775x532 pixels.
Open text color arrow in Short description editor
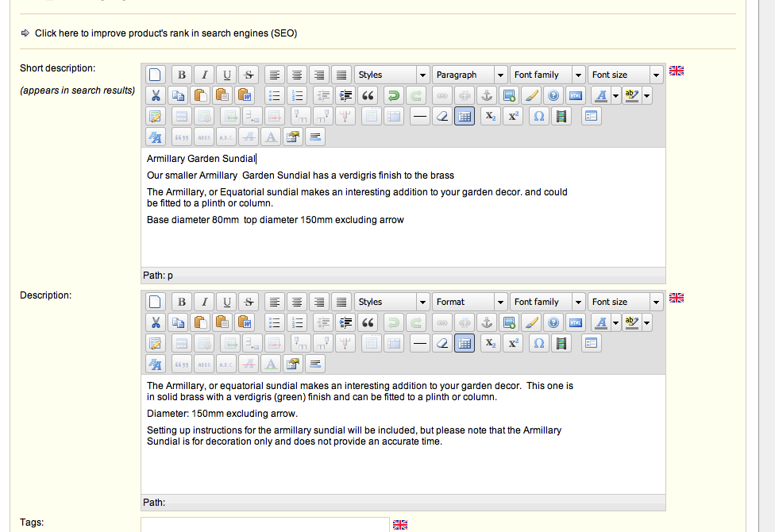tap(616, 95)
